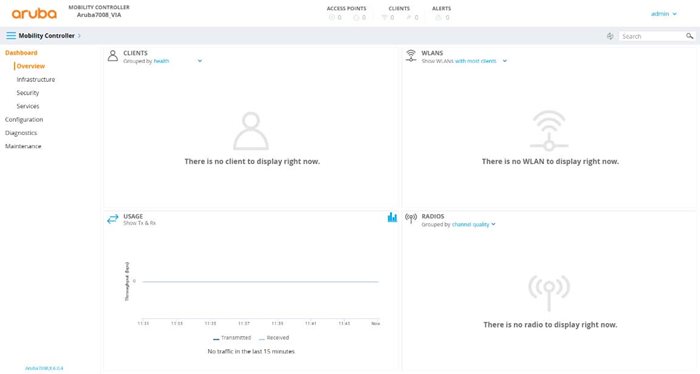Open WLANs with most clients dropdown
700x374 pixels.
481,61
